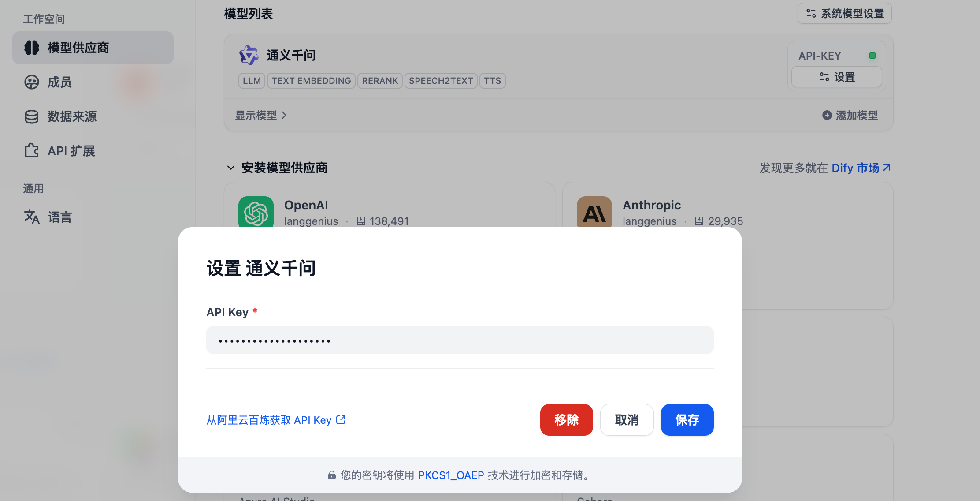This screenshot has height=501, width=980.
Task: Open the 模型供应商 sidebar item
Action: click(93, 48)
